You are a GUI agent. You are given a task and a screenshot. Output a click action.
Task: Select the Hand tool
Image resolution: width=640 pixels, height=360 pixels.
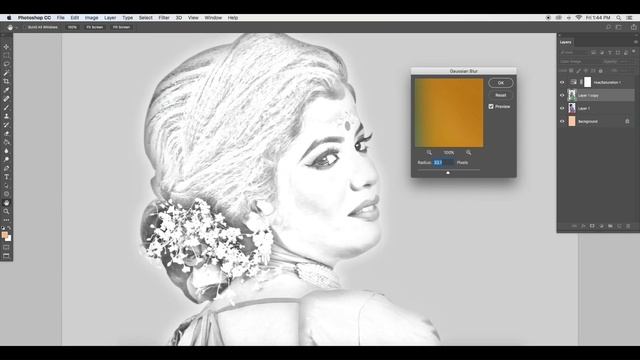point(6,203)
